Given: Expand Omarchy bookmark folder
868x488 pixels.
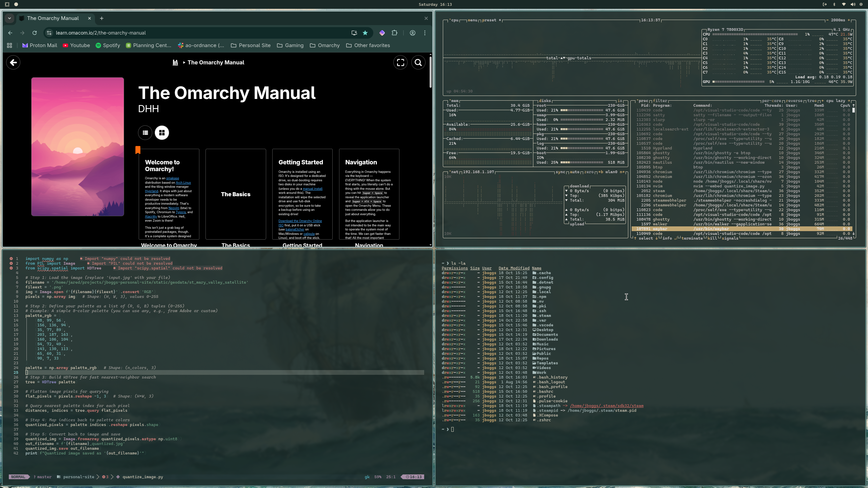Looking at the screenshot, I should click(x=325, y=45).
